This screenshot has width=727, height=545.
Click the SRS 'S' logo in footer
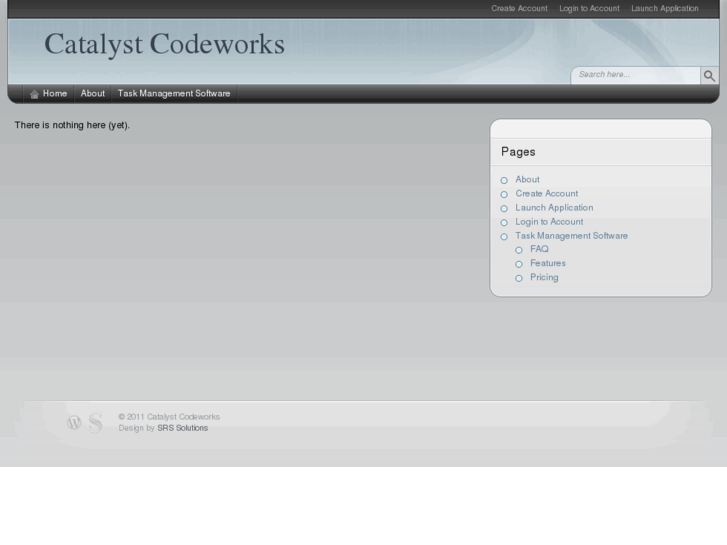(95, 422)
